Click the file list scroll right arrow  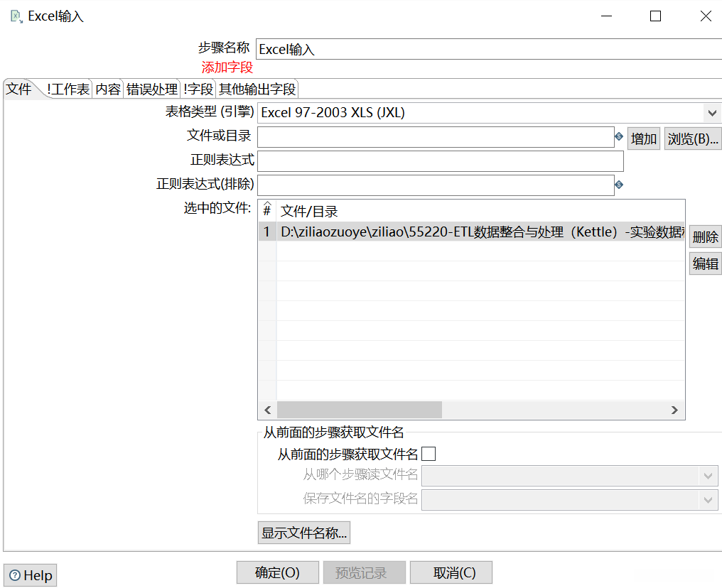point(674,410)
